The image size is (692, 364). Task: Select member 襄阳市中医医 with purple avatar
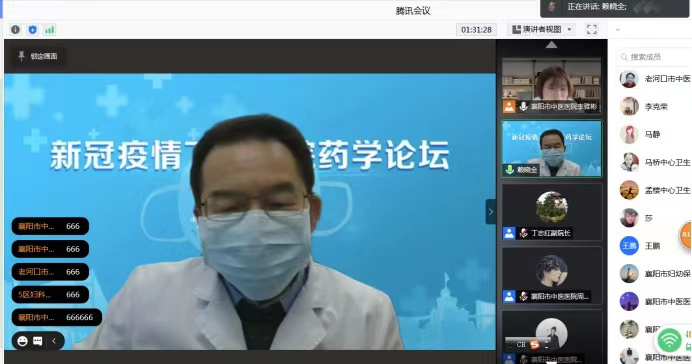(654, 301)
